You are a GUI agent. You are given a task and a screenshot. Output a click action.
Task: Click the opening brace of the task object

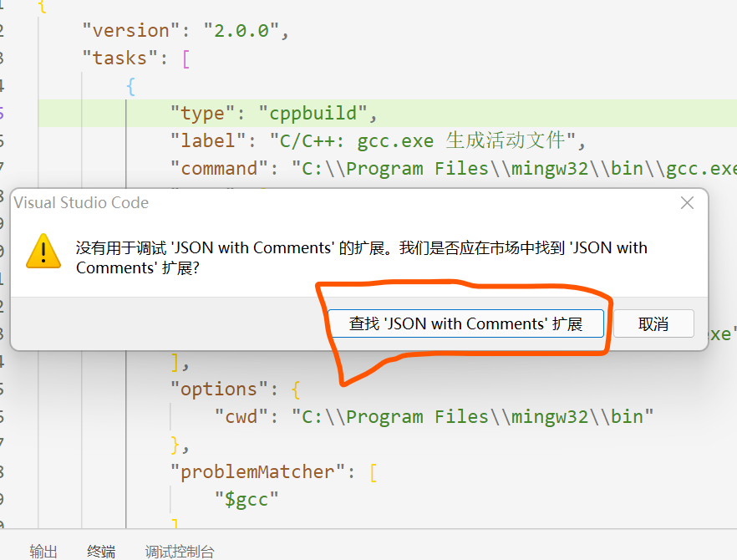tap(130, 85)
